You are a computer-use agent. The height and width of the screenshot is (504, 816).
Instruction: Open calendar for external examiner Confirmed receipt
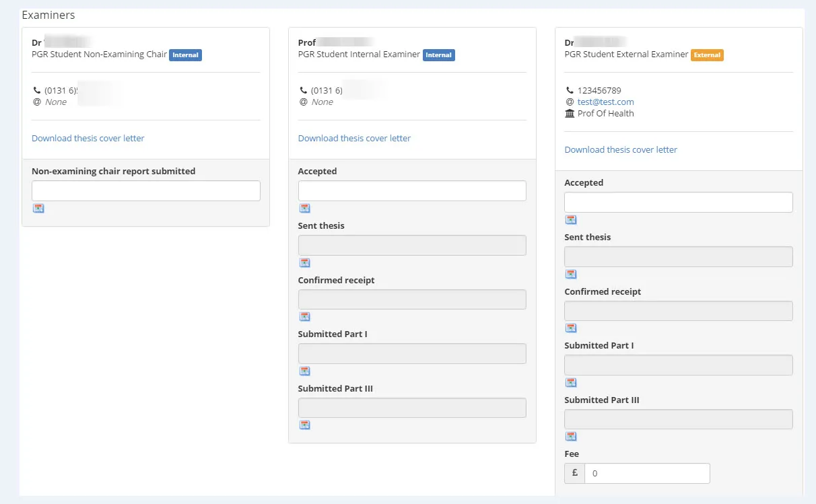pyautogui.click(x=571, y=328)
